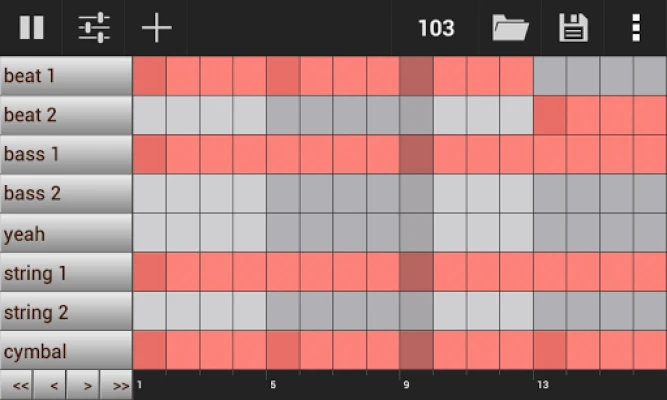Select the bass 1 track label

click(66, 154)
